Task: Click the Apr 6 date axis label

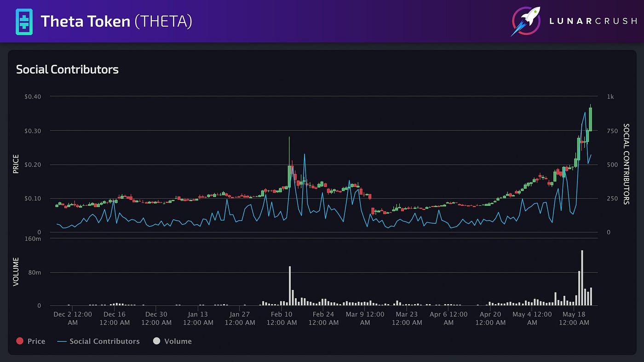Action: point(448,318)
